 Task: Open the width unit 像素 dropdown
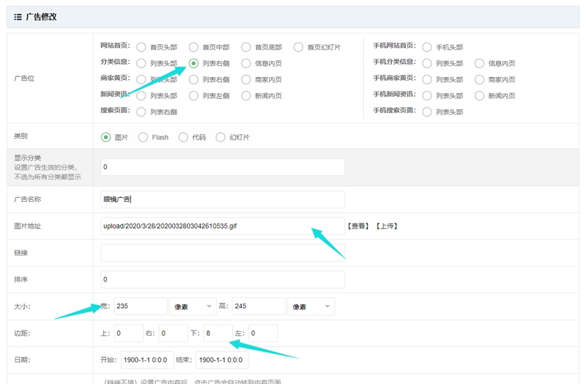(192, 306)
